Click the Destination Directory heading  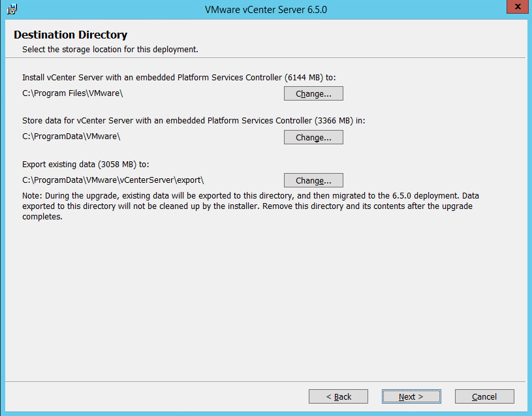(x=70, y=35)
